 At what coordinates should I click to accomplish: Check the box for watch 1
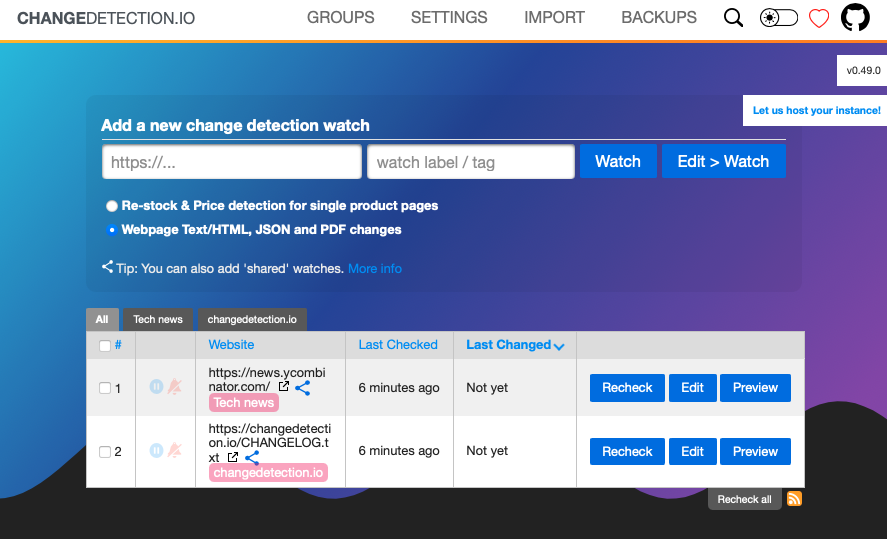tap(105, 388)
